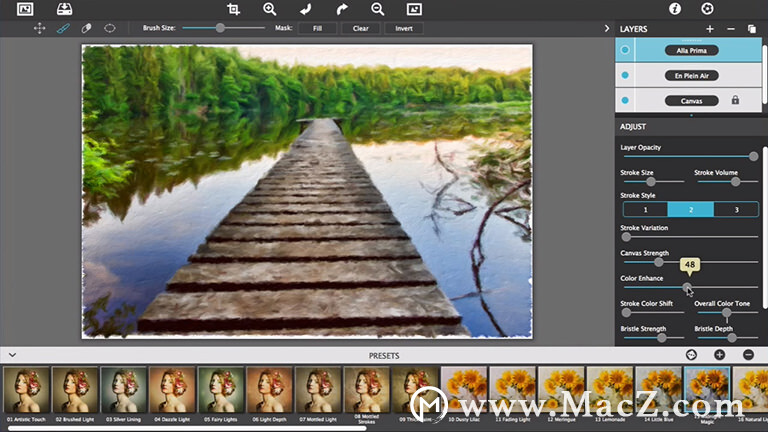Click the save/export image icon

pos(64,9)
